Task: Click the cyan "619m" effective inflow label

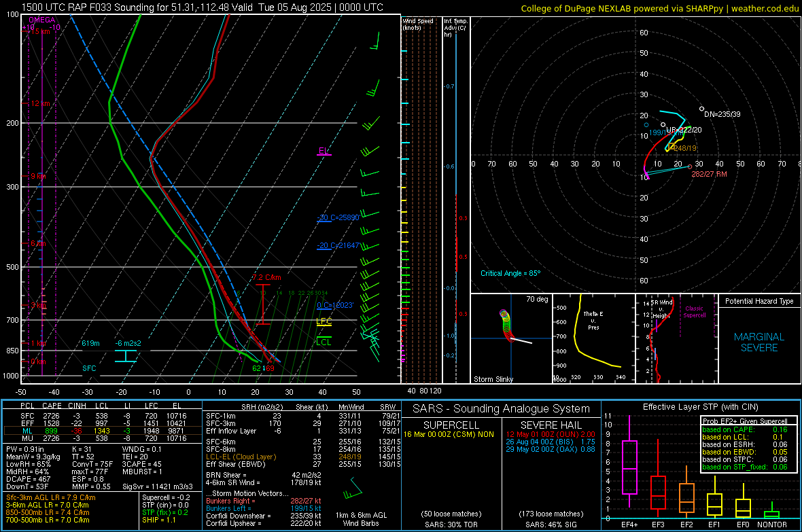Action: coord(90,343)
